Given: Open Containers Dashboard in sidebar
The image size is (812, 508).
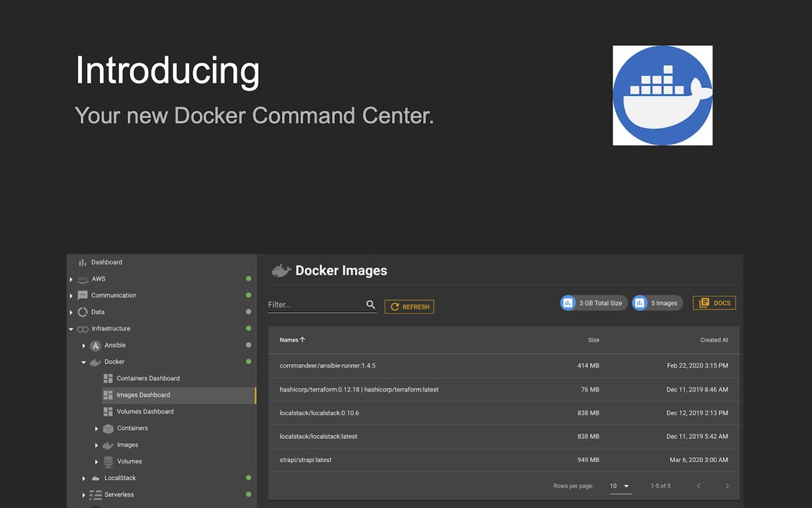Looking at the screenshot, I should 148,378.
